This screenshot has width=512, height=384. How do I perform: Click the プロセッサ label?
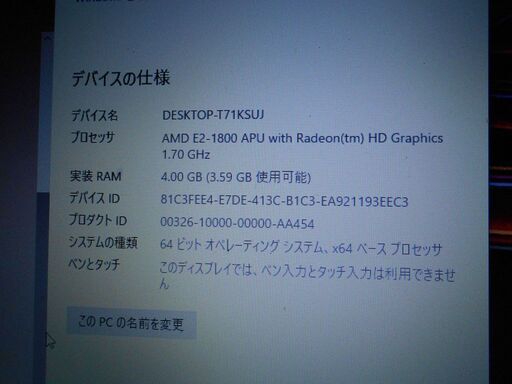(x=93, y=137)
